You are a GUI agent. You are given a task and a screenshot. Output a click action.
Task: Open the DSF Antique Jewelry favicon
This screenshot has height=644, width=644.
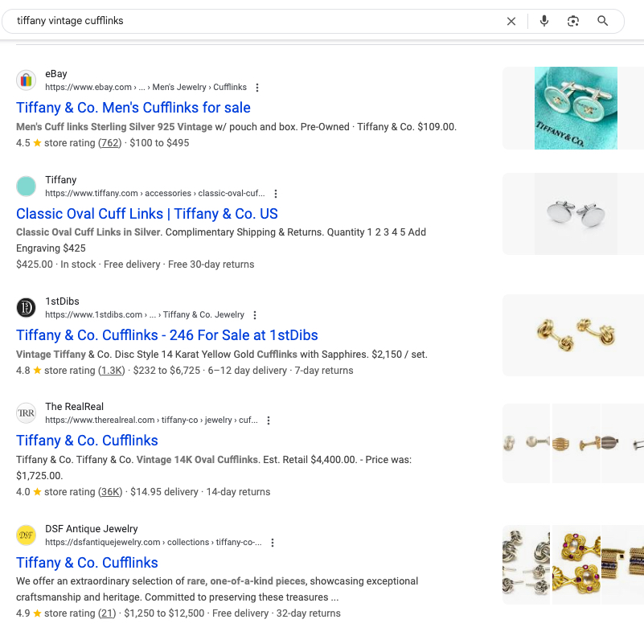pos(26,535)
